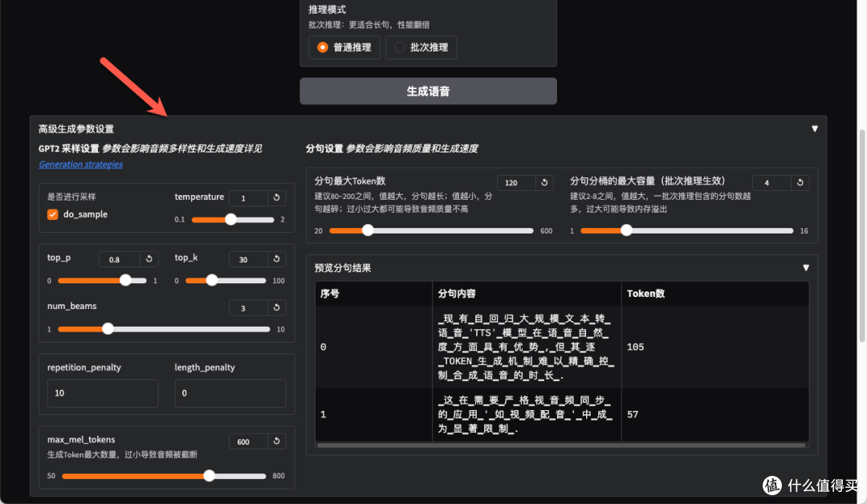This screenshot has height=504, width=867.
Task: Click the 分句最大Token数 slider handle
Action: point(368,230)
